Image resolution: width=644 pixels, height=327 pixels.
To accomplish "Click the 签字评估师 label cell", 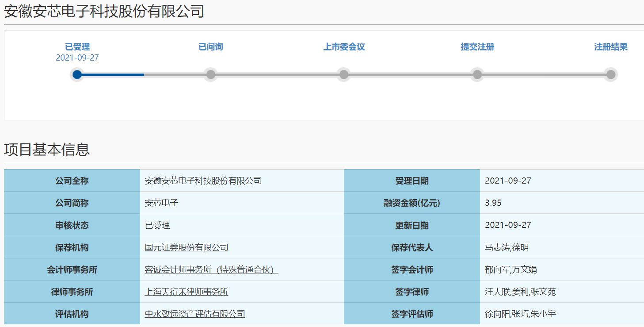I will click(412, 314).
